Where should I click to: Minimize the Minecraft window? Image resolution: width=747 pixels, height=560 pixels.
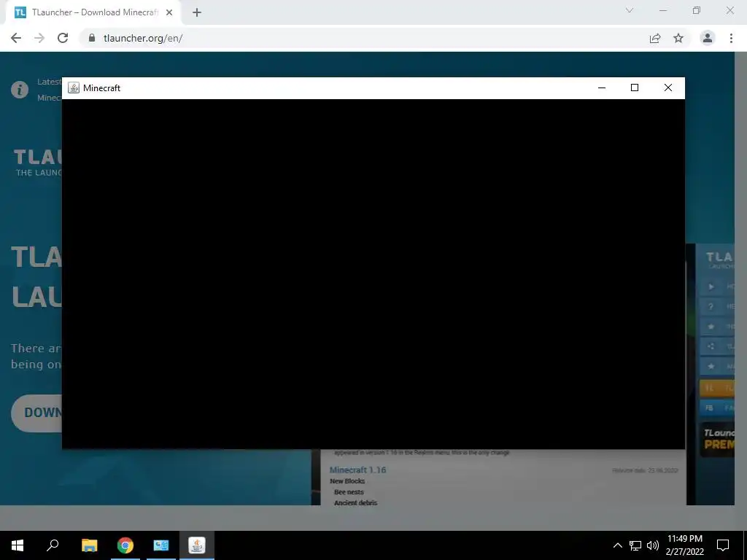pos(602,87)
